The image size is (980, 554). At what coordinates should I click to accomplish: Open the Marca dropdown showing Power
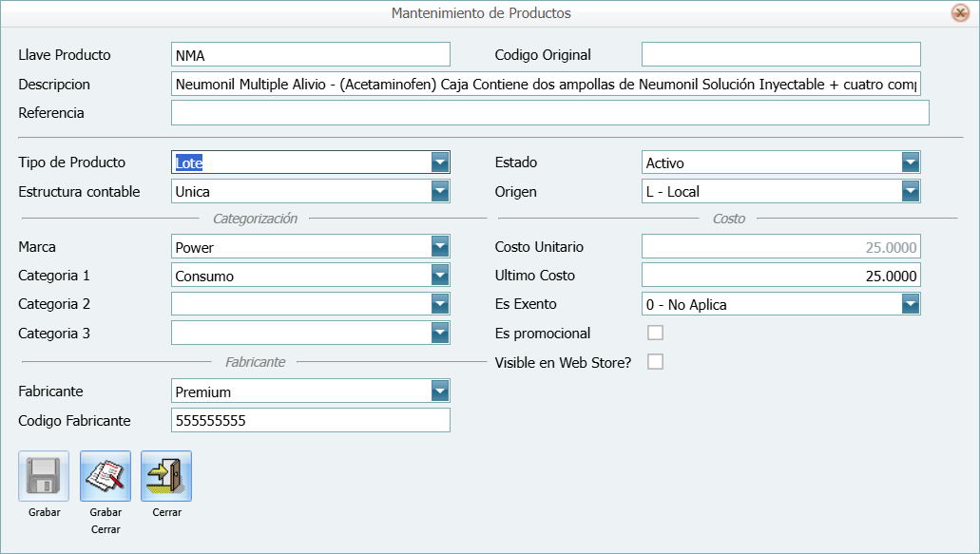pyautogui.click(x=439, y=247)
